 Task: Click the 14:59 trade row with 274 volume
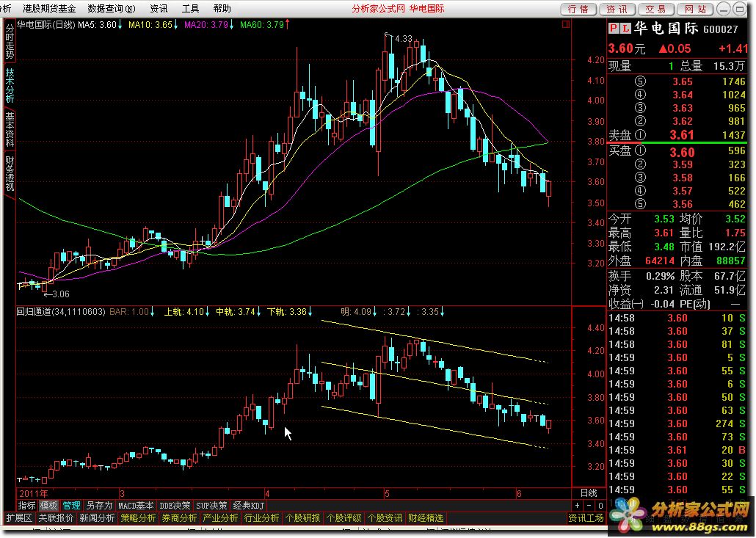tap(677, 424)
